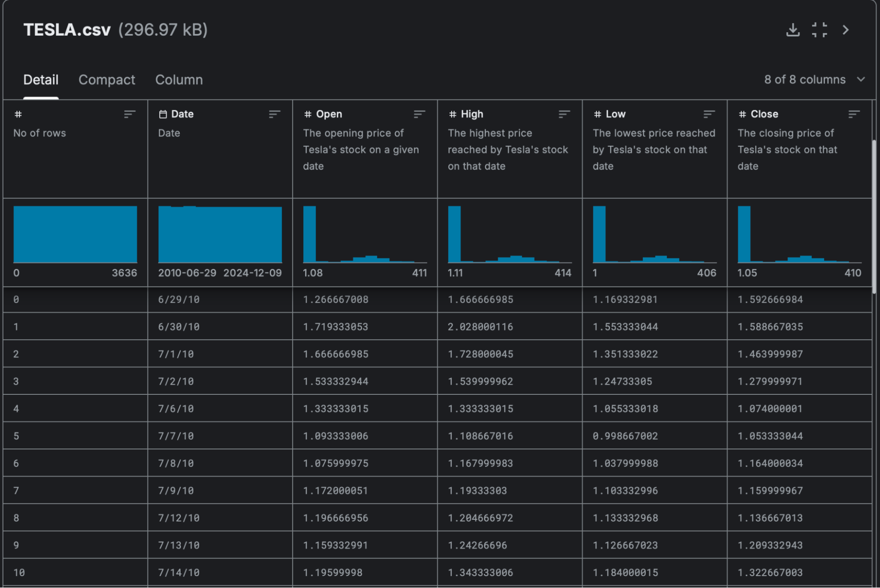Switch to the Column tab

click(x=179, y=80)
